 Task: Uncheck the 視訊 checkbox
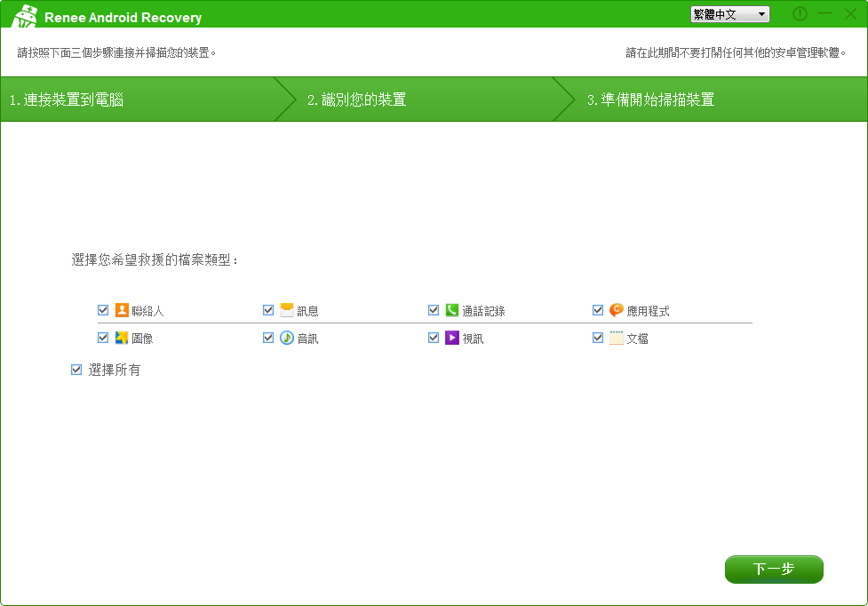434,338
